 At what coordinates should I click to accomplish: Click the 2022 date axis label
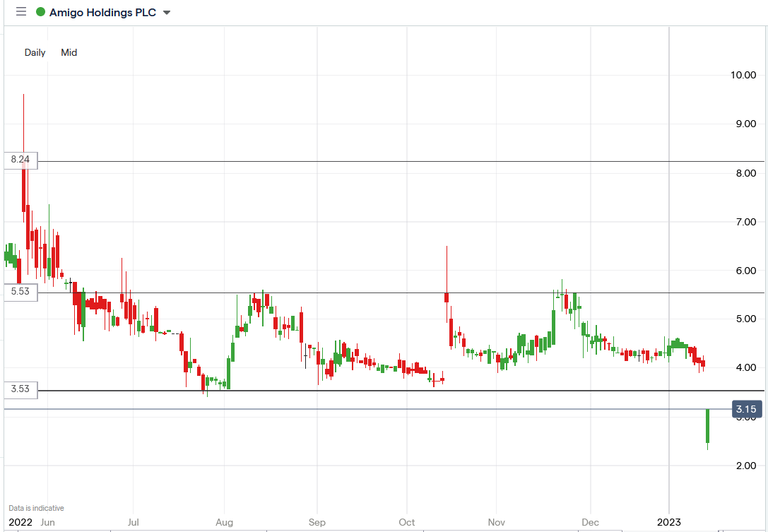20,522
